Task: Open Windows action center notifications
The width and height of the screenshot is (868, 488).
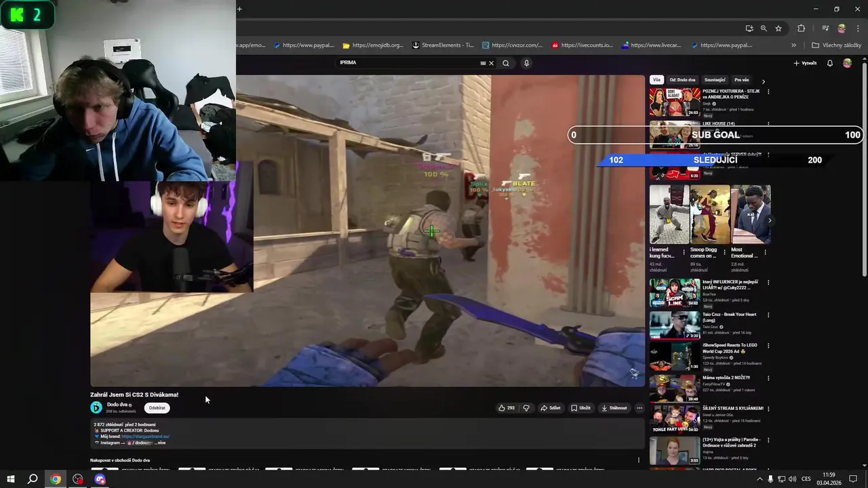Action: 853,479
